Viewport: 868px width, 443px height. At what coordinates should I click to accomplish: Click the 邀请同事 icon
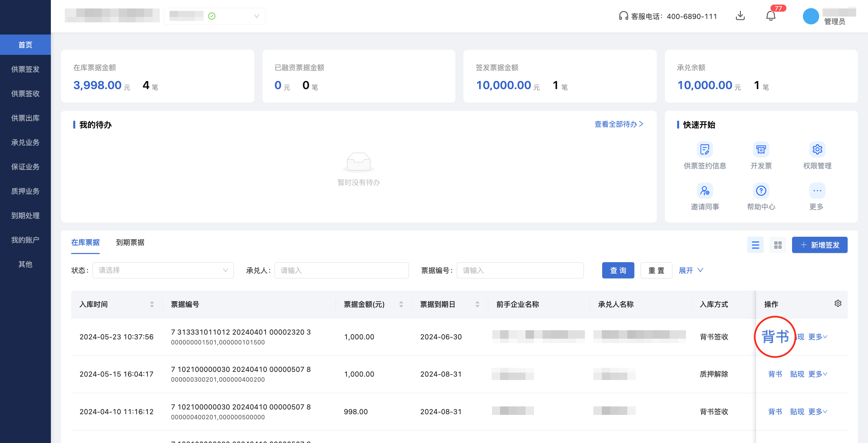pos(705,191)
